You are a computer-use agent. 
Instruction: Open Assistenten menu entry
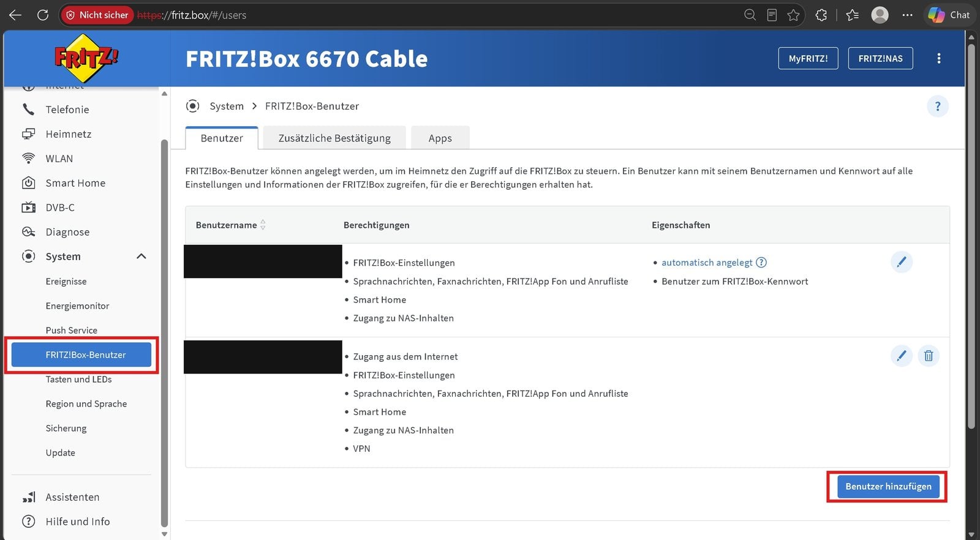[x=72, y=497]
